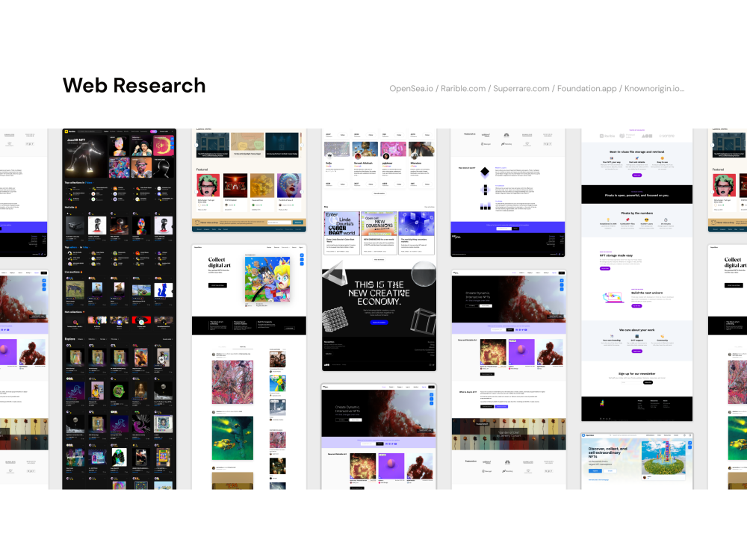Open Linda Dounia's Cyber Baat world blog card

tap(341, 233)
